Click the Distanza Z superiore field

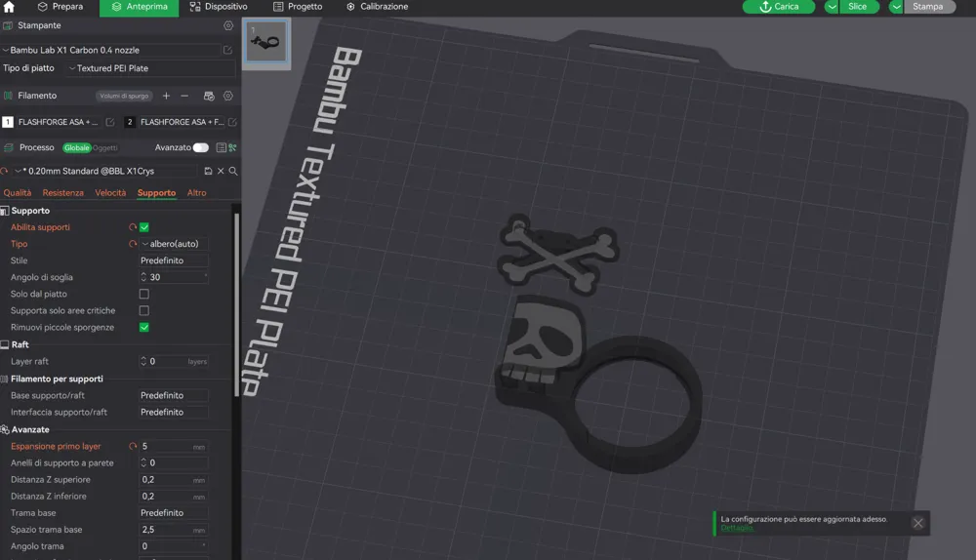pos(174,480)
